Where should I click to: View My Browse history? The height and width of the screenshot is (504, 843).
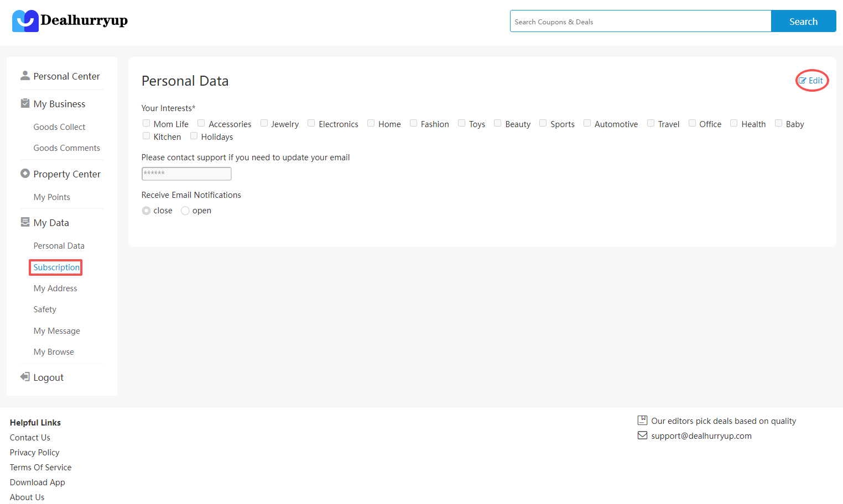coord(54,352)
